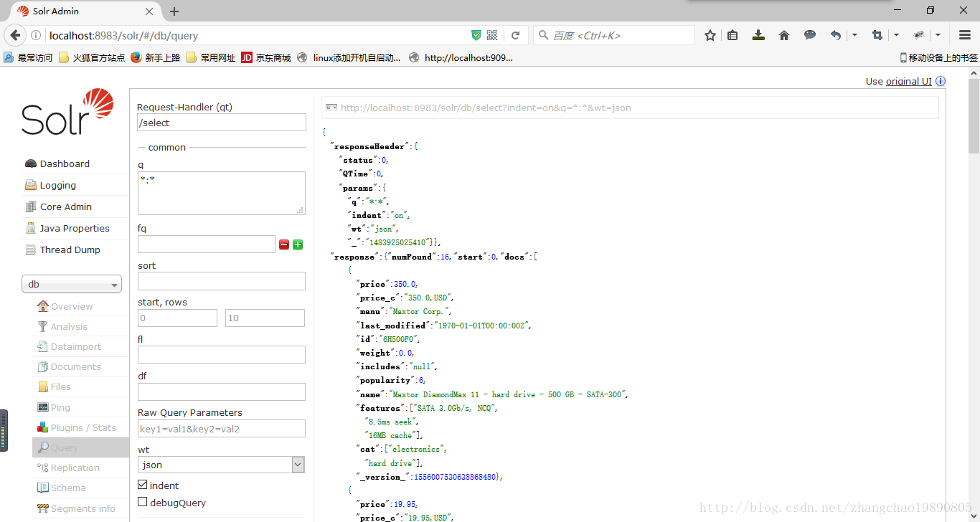Open the Dashboard page

65,163
